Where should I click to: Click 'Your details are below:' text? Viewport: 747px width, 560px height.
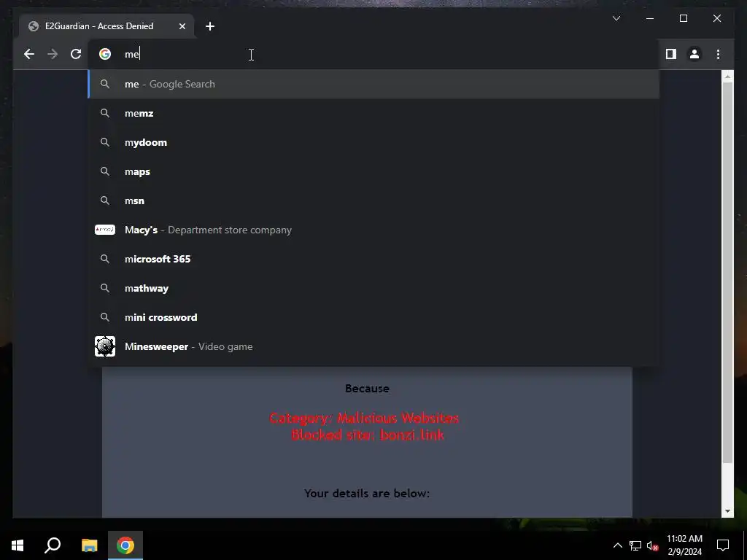(367, 494)
